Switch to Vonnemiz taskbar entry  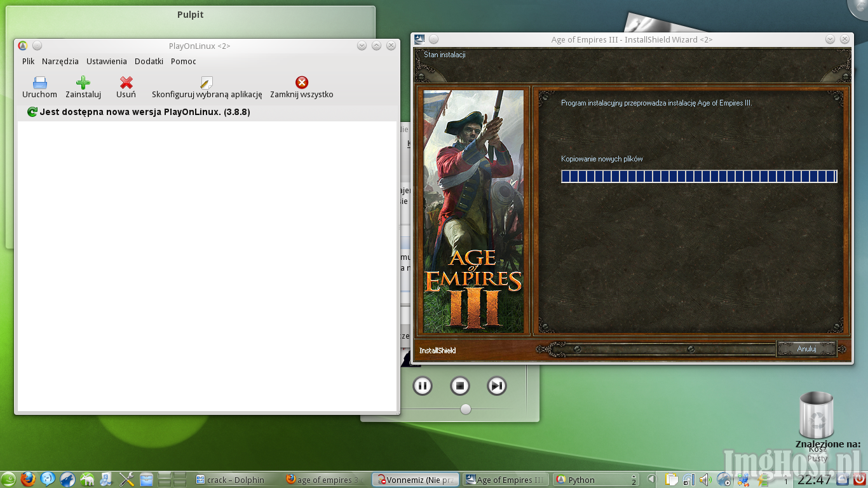coord(415,480)
